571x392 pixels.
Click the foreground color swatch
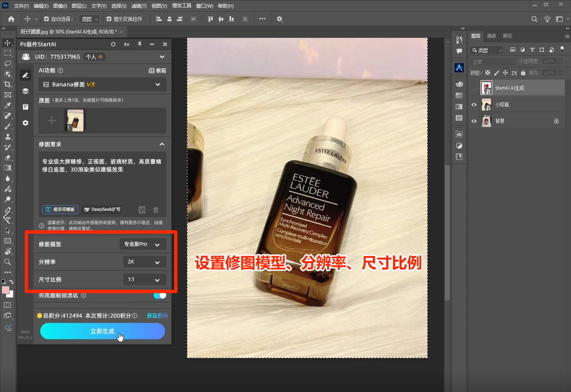tap(6, 290)
